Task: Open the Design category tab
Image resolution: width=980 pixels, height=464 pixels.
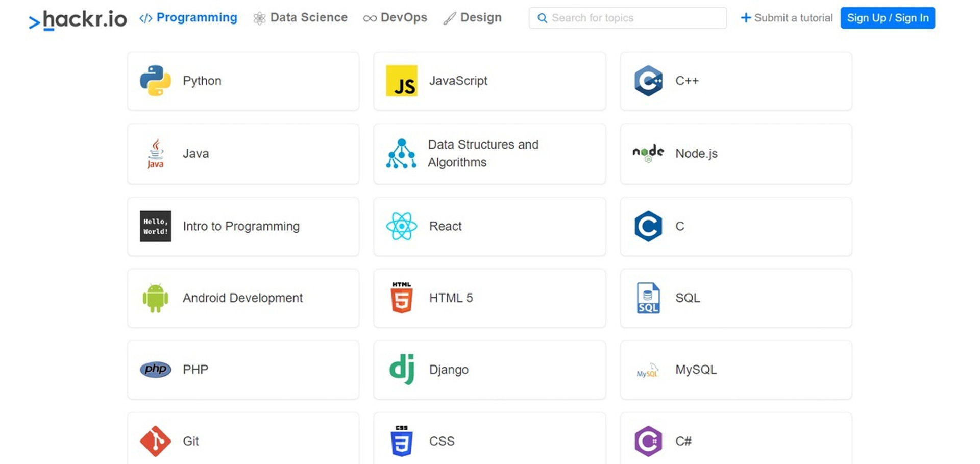Action: click(472, 18)
